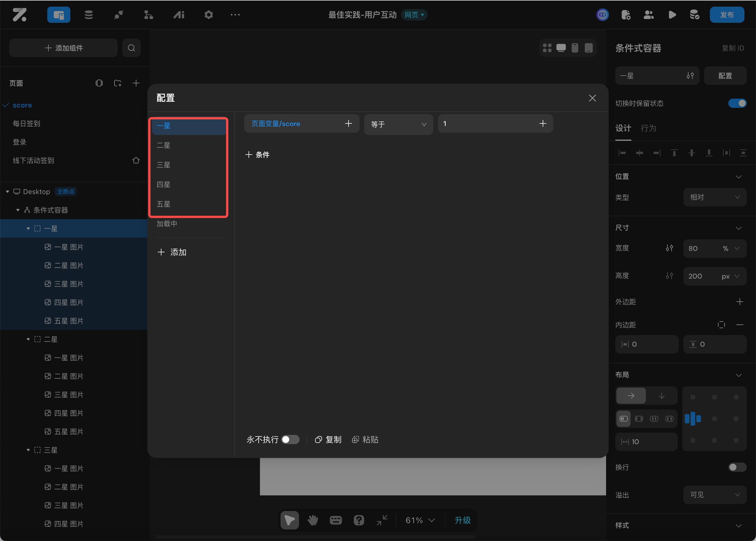This screenshot has height=541, width=756.
Task: Click the 添加组件 button
Action: 64,48
